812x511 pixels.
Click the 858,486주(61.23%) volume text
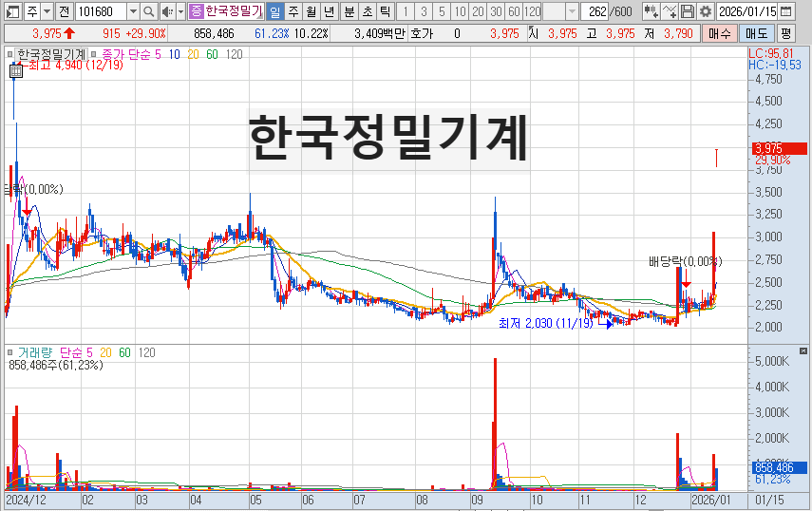pos(56,365)
